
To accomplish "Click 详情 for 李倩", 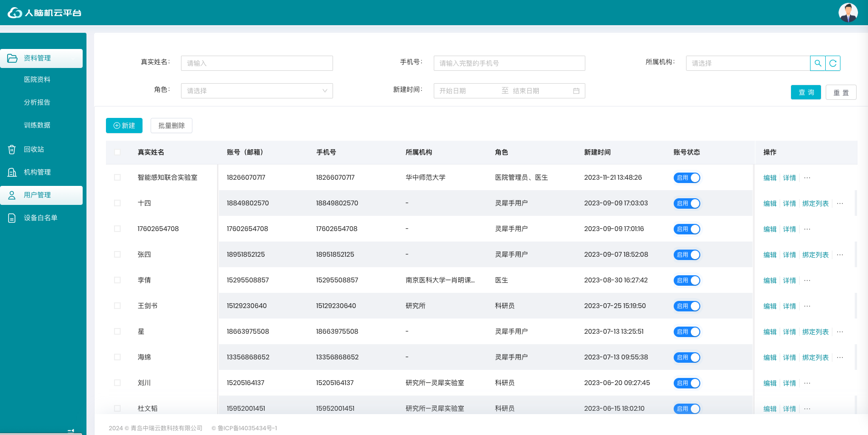I will [x=789, y=280].
